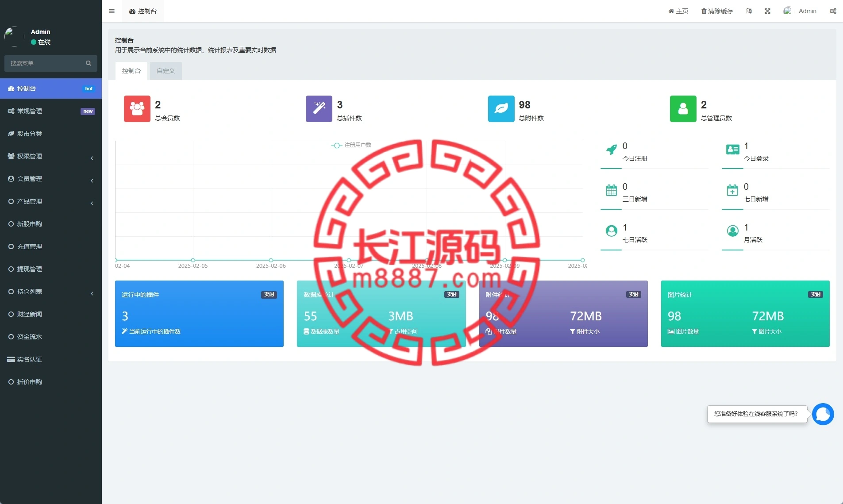Open 新股申购 sidebar item
Viewport: 843px width, 504px height.
point(51,224)
